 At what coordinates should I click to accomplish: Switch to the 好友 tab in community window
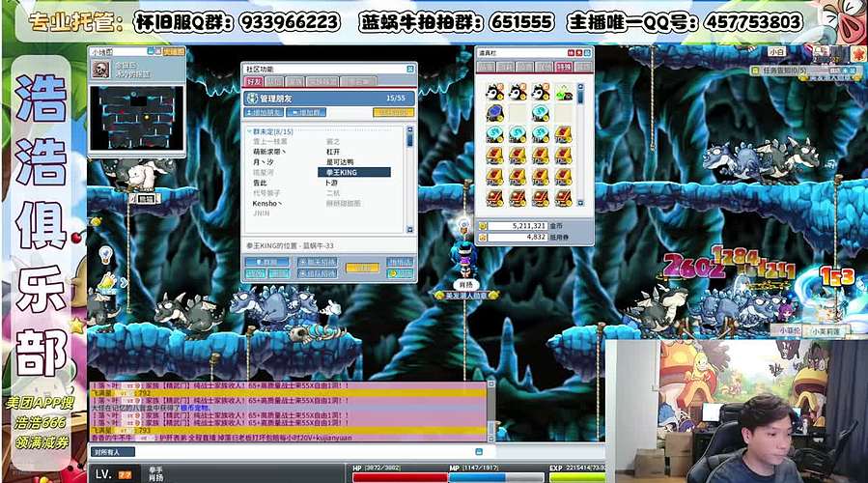pyautogui.click(x=254, y=81)
